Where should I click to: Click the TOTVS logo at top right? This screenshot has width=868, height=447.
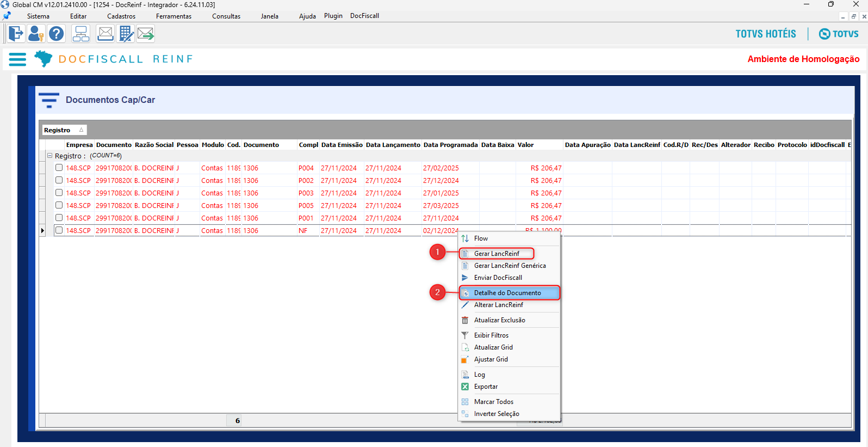pos(839,34)
